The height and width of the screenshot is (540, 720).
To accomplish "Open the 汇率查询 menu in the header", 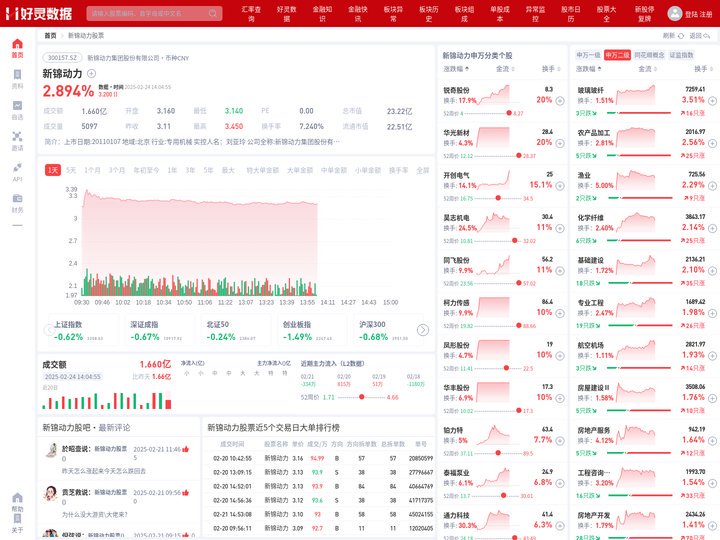I will 251,14.
